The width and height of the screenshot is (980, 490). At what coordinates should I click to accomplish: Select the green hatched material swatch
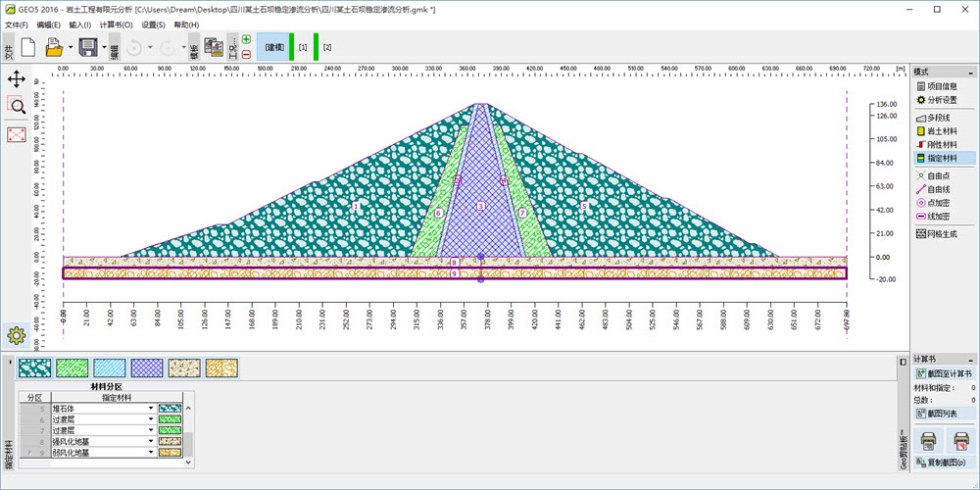(x=72, y=368)
